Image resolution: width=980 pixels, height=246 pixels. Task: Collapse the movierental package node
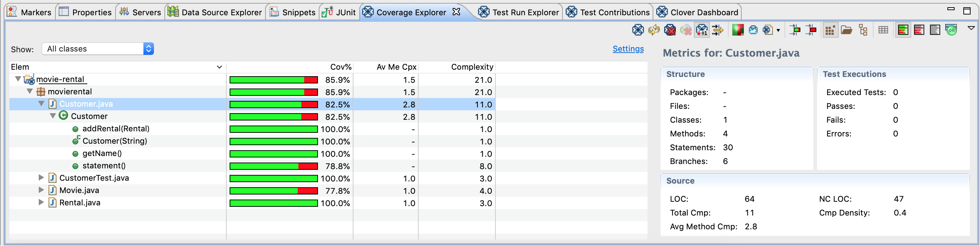tap(30, 91)
